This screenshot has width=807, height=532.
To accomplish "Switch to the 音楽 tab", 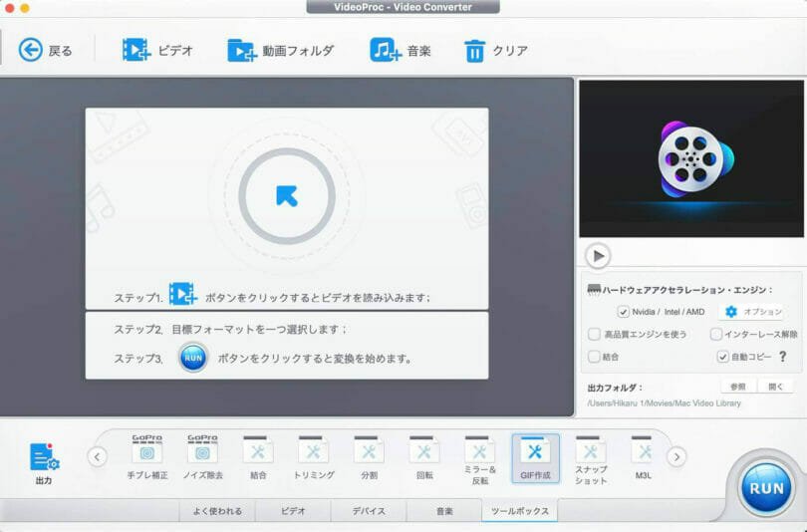I will click(x=444, y=511).
